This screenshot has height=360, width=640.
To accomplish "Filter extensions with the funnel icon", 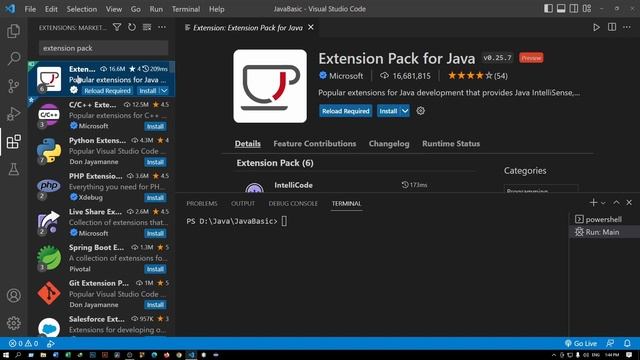I will pos(117,27).
